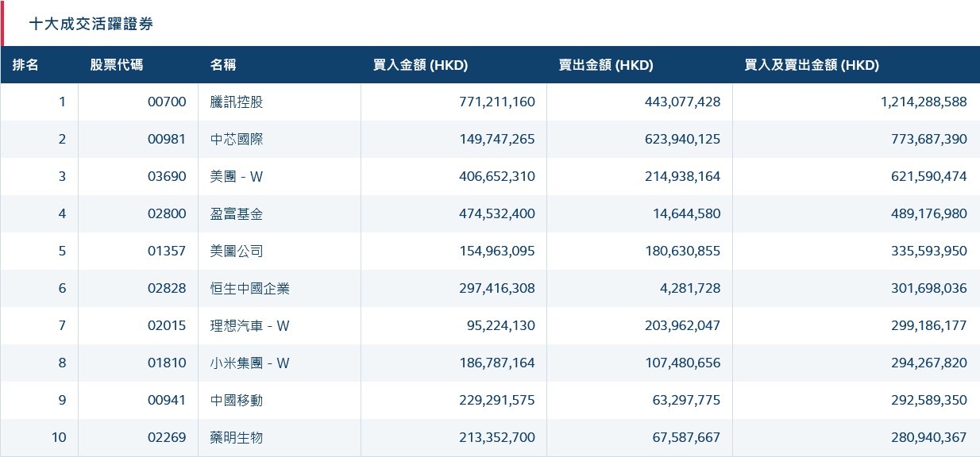Screen dimensions: 980x457
Task: Open 美團－W stock name link
Action: point(234,176)
